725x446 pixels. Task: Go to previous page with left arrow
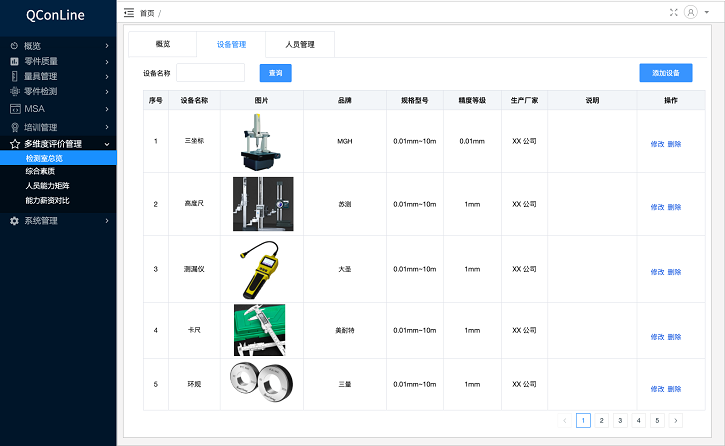[x=565, y=421]
